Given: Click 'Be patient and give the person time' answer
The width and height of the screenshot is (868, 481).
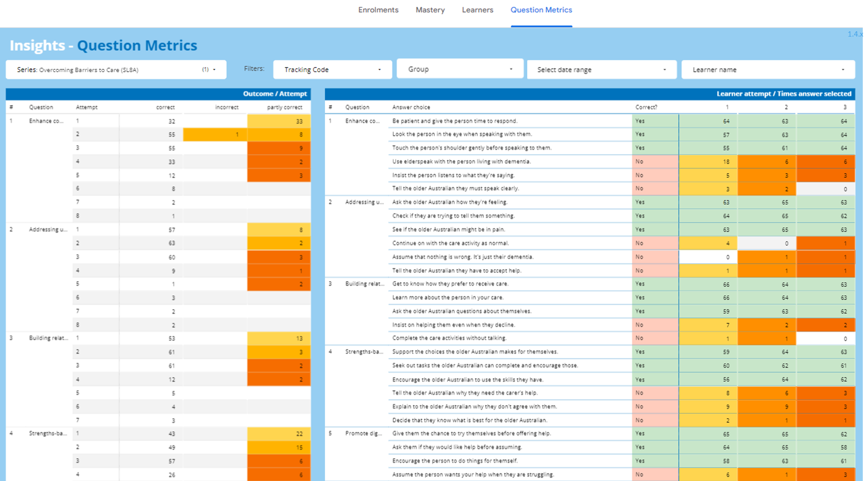Looking at the screenshot, I should 455,121.
